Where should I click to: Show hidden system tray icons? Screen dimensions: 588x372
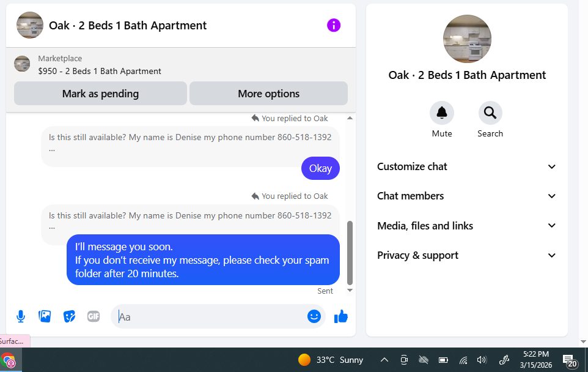[x=384, y=360]
